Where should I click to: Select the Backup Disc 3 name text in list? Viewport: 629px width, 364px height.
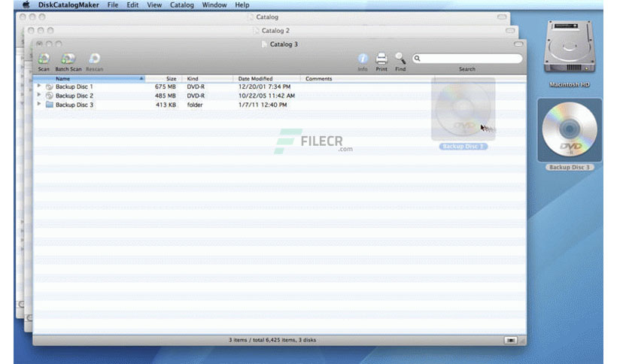coord(74,105)
